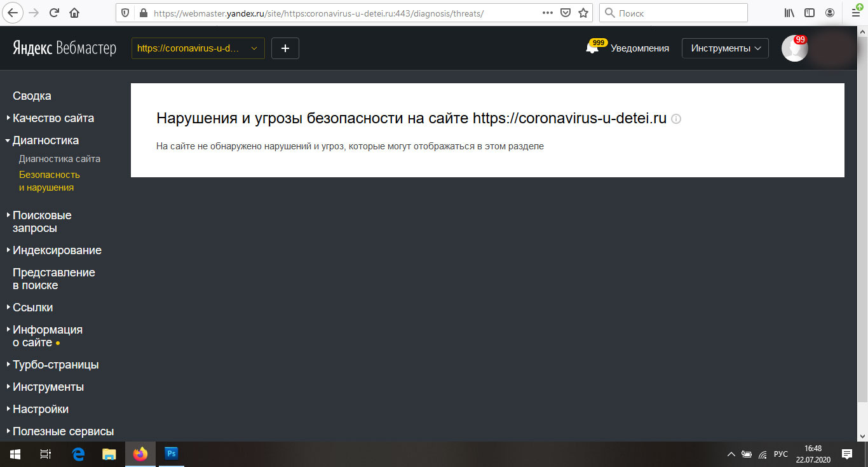Image resolution: width=868 pixels, height=467 pixels.
Task: Focus the Поиск search field
Action: (x=674, y=13)
